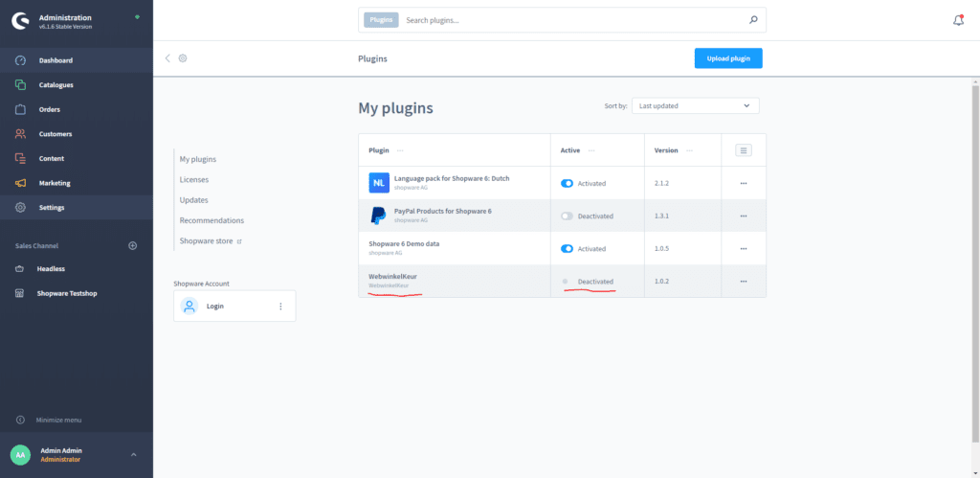The height and width of the screenshot is (478, 980).
Task: Click the notification bell icon
Action: click(x=958, y=20)
